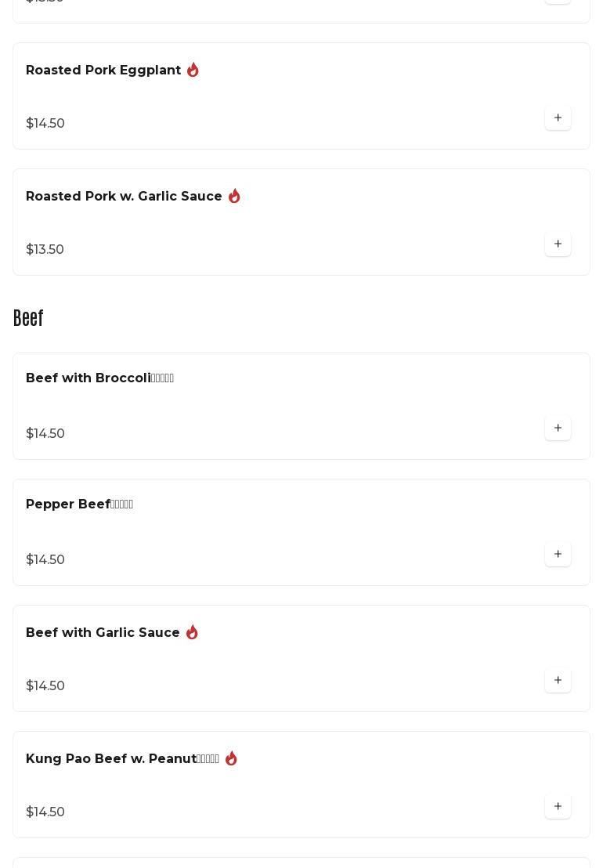Select the Beef with Broccoli dish name
Image resolution: width=603 pixels, height=868 pixels.
[99, 378]
